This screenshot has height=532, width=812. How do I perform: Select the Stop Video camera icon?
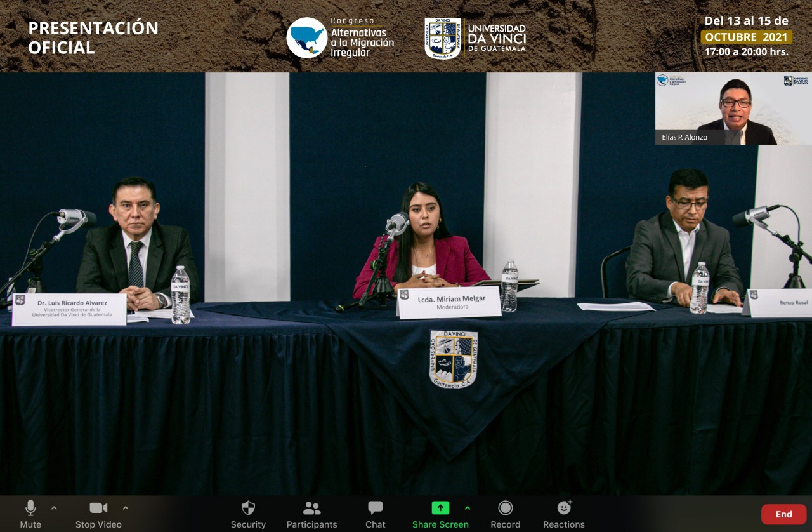(x=98, y=508)
